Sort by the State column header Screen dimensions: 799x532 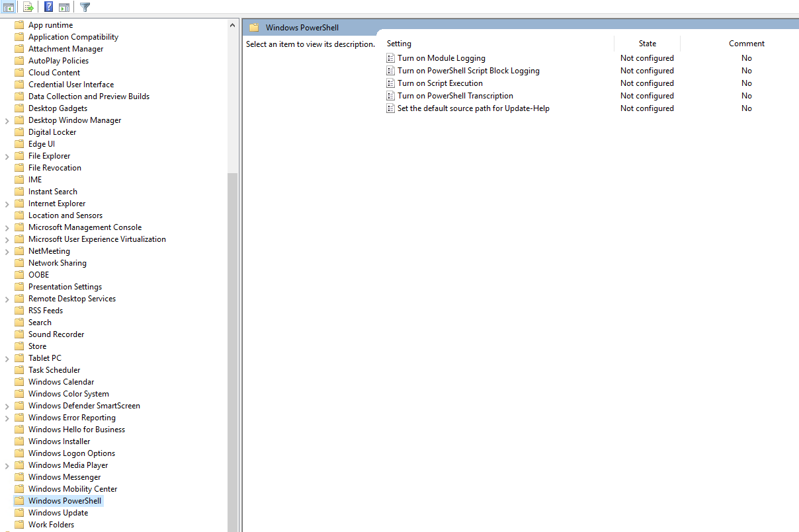tap(647, 44)
